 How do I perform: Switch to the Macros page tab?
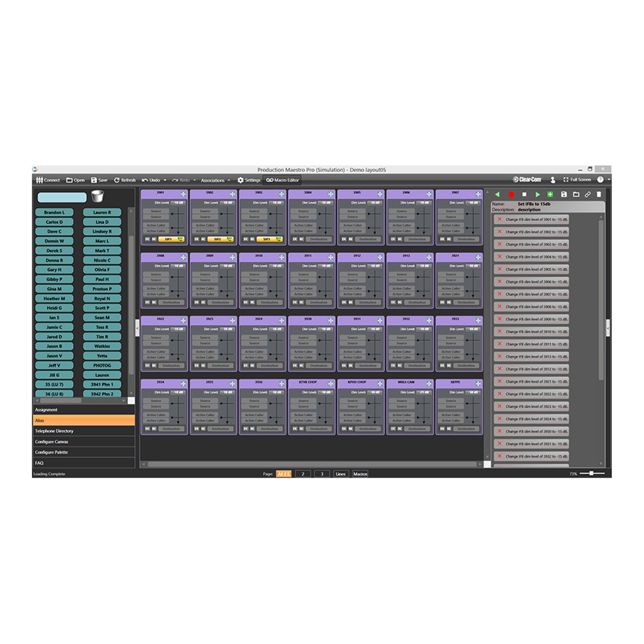point(360,474)
